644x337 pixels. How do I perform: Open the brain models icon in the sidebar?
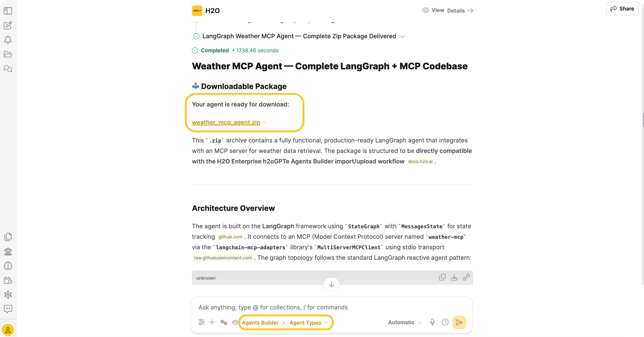coord(8,266)
